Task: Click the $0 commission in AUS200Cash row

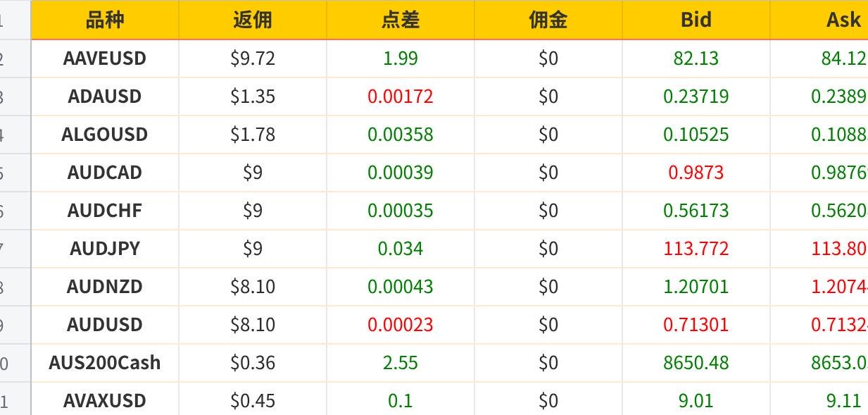Action: 548,363
